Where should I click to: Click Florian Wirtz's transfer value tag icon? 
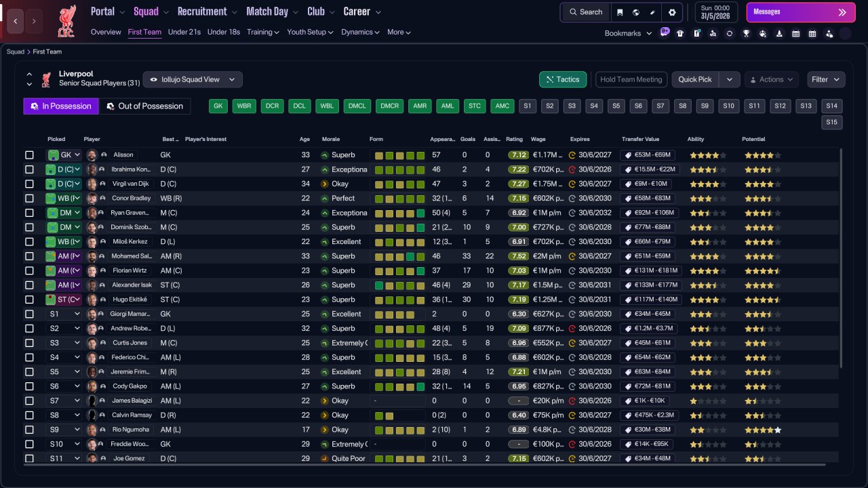(x=629, y=270)
